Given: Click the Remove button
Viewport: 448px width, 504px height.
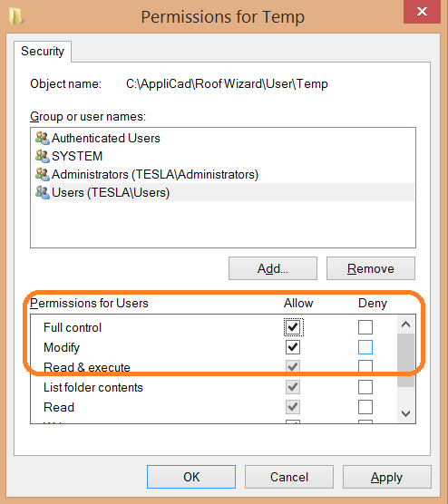Looking at the screenshot, I should click(x=371, y=268).
